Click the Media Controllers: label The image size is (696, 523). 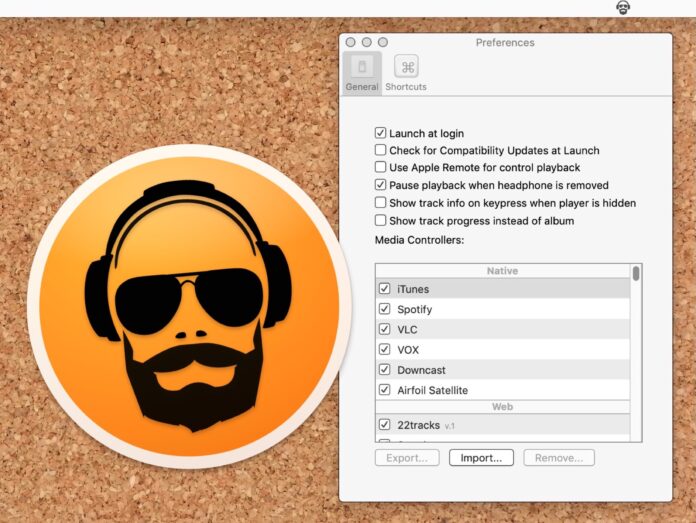(x=419, y=240)
